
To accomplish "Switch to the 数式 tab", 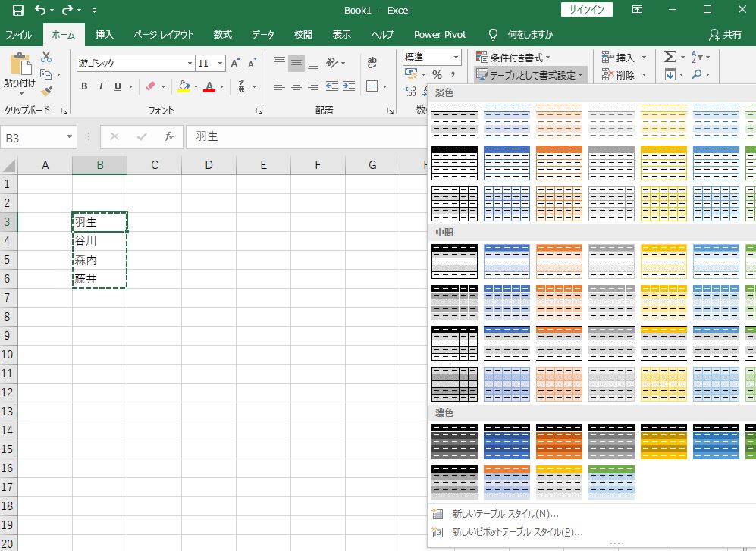I will coord(223,34).
